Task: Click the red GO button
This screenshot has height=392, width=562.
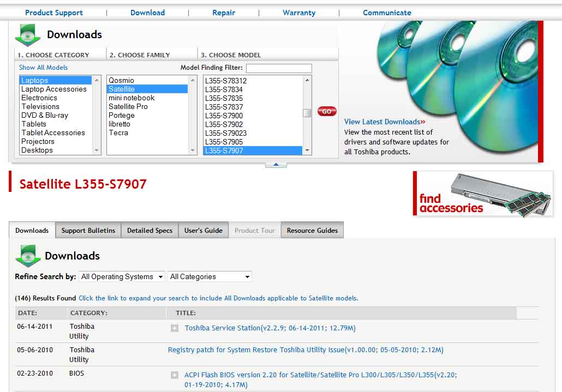Action: (x=326, y=111)
